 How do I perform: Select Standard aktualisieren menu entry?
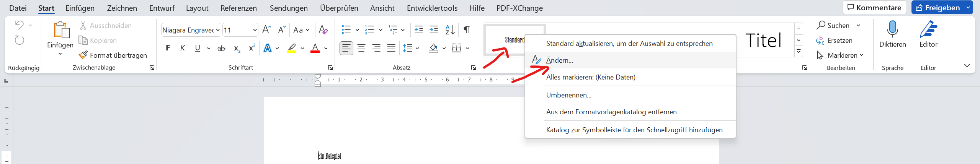[630, 43]
